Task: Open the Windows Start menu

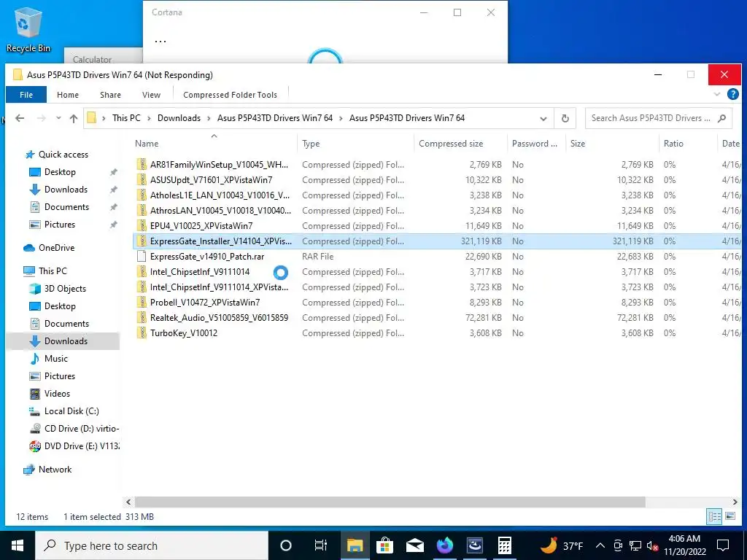Action: (x=18, y=545)
